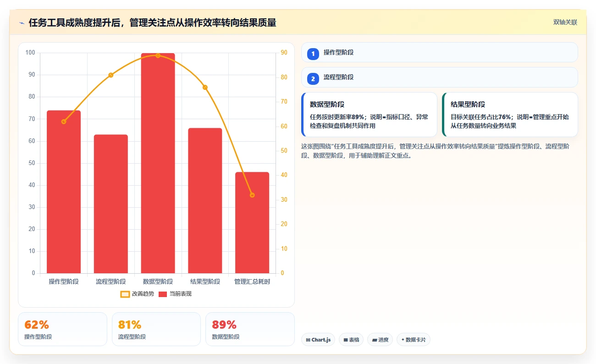Click the summary paragraph starting 这张图围绕
The image size is (596, 364).
pos(436,151)
